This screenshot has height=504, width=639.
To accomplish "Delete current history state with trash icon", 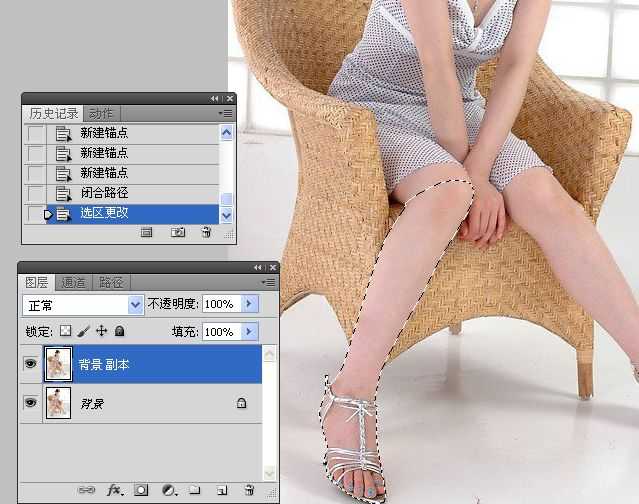I will tap(206, 232).
